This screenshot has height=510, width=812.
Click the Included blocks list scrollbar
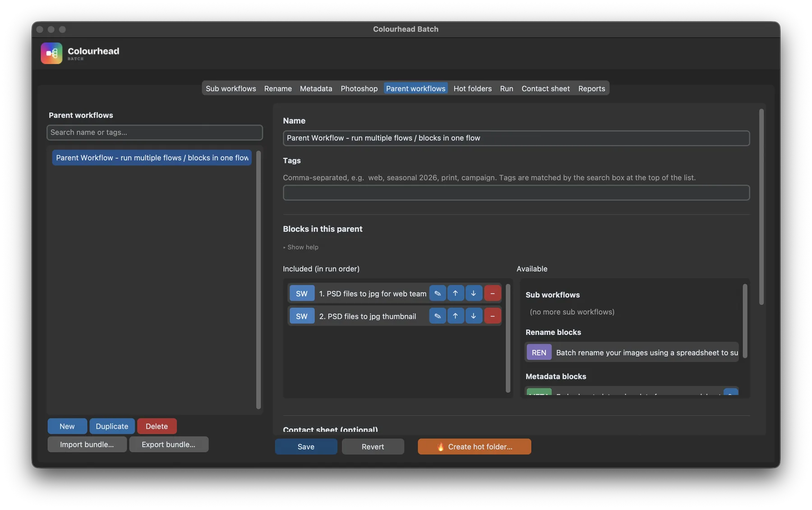click(x=508, y=338)
